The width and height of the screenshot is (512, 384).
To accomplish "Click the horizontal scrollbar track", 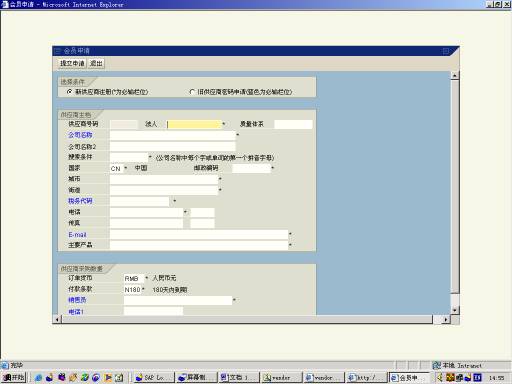I will (247, 320).
